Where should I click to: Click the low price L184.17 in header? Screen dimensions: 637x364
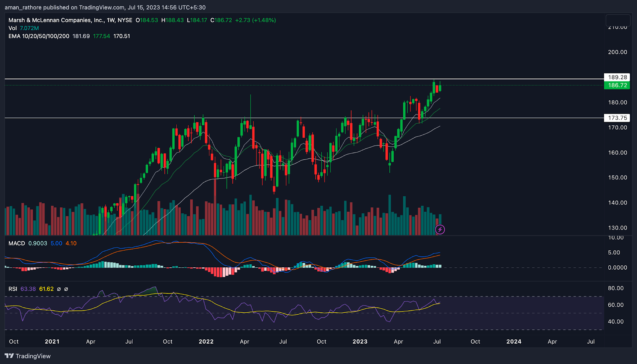tap(197, 20)
